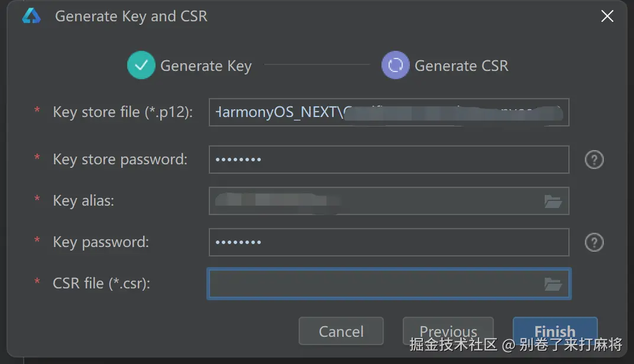Click the "CSR file (*.csr):" label
The image size is (634, 364).
click(x=101, y=283)
